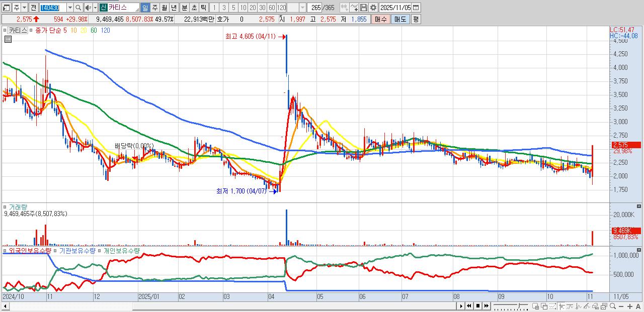Click the 종가 단순 moving average label

[48, 30]
